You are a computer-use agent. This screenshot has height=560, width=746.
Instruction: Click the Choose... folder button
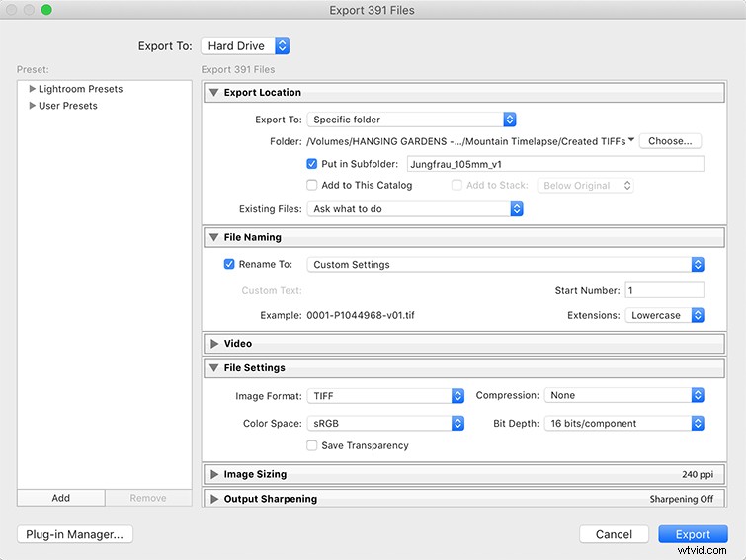[670, 141]
